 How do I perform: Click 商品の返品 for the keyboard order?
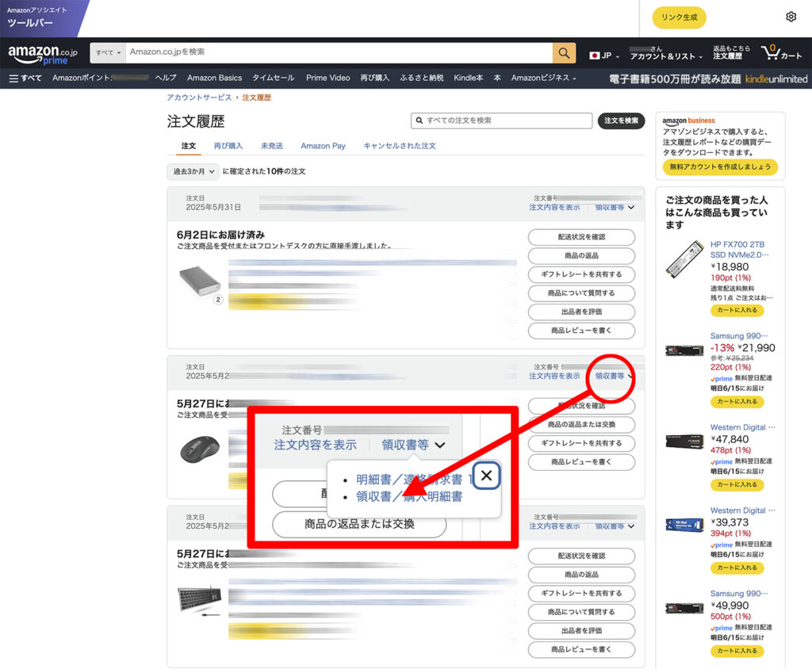coord(581,575)
